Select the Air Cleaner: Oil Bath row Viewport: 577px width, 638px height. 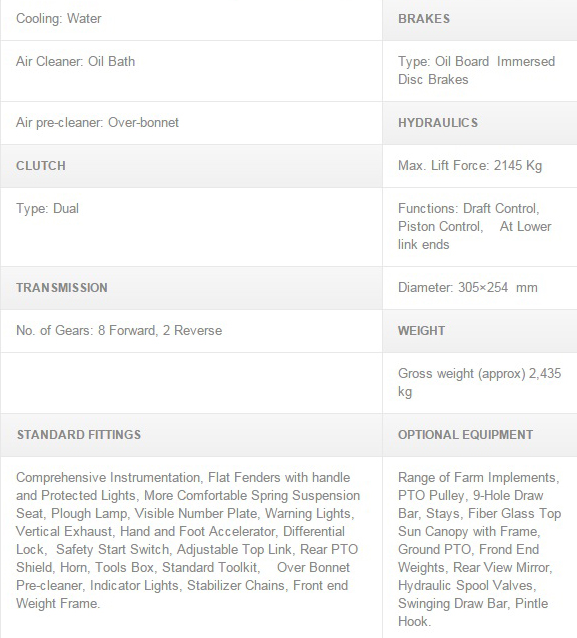point(191,71)
